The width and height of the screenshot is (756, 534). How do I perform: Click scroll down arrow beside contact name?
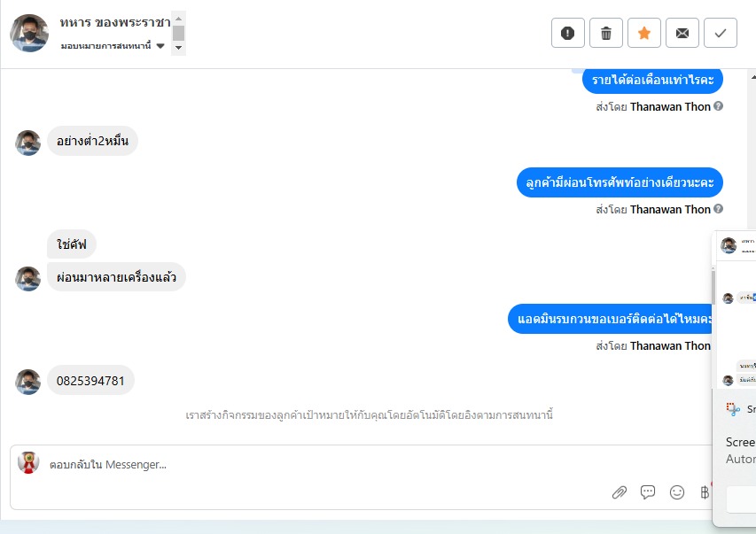click(x=178, y=47)
